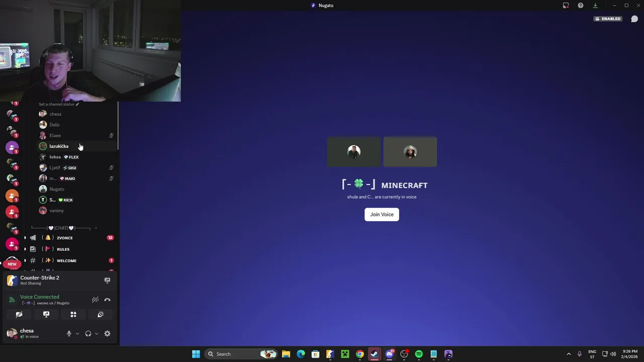Share Counter-Strike 2 screen icon
The width and height of the screenshot is (644, 362).
click(107, 281)
